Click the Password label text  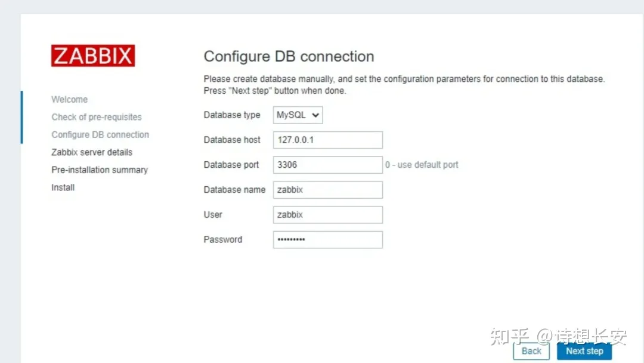(223, 240)
